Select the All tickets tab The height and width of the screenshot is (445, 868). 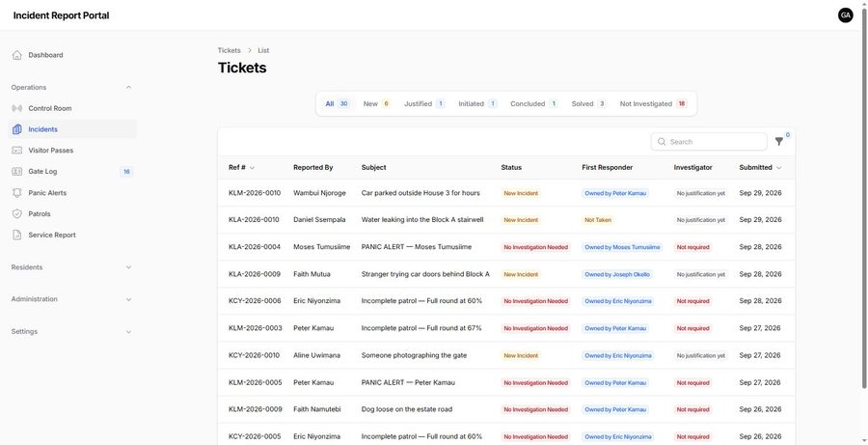pos(337,103)
